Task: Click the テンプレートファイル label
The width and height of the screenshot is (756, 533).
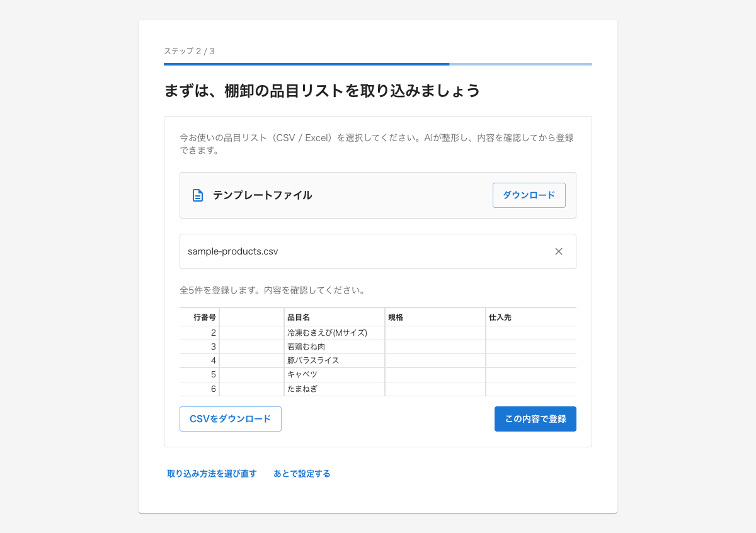Action: click(263, 195)
